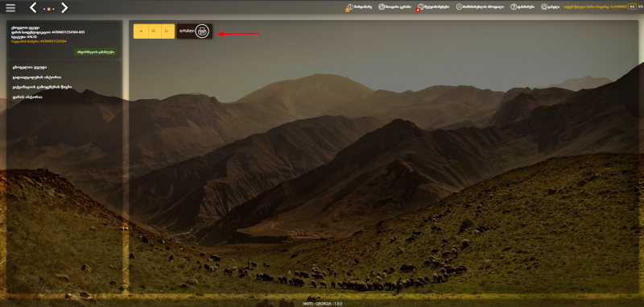Image resolution: width=644 pixels, height=307 pixels.
Task: Click the leftmost yellow toolbar button
Action: pos(140,31)
